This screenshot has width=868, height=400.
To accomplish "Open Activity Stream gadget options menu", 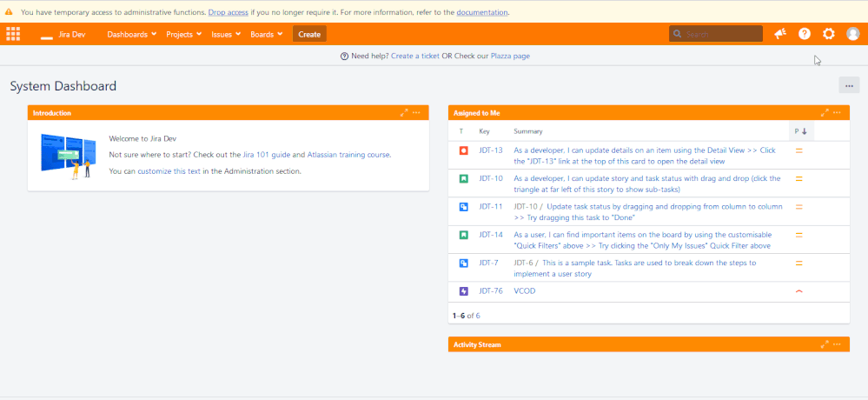I will (x=837, y=344).
